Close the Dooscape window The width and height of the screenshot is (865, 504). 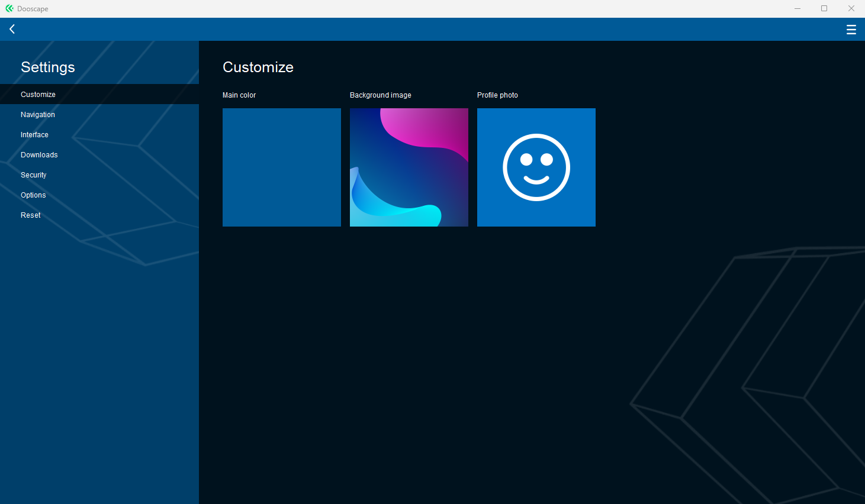pos(851,8)
